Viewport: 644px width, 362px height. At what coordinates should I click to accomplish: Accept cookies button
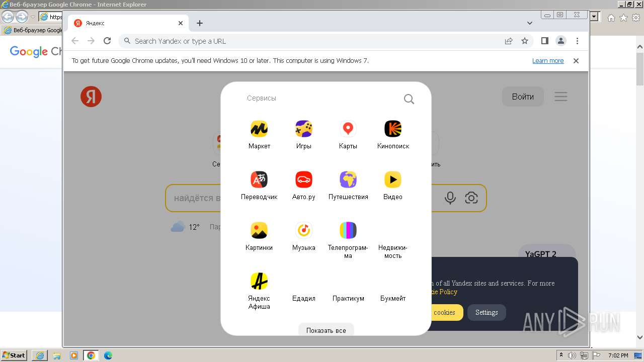pyautogui.click(x=447, y=312)
